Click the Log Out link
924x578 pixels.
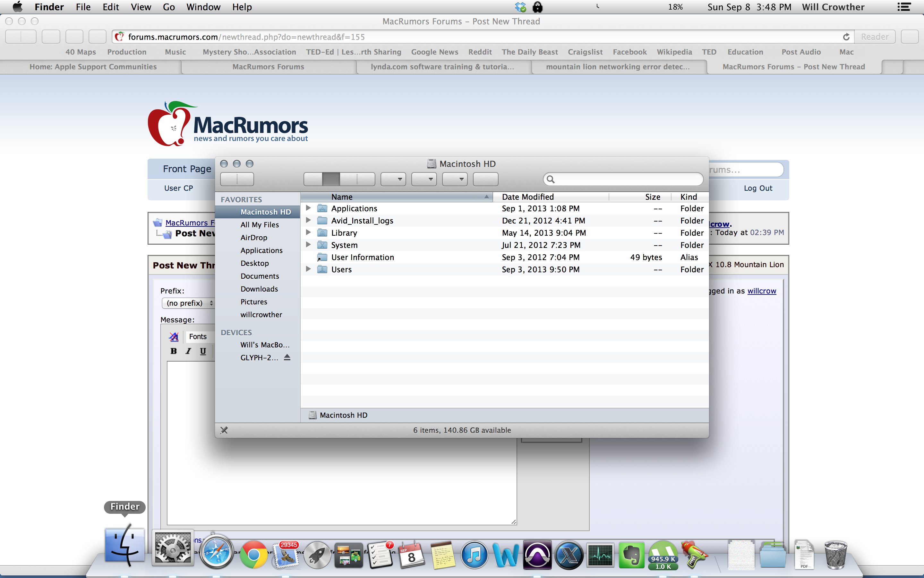click(758, 188)
